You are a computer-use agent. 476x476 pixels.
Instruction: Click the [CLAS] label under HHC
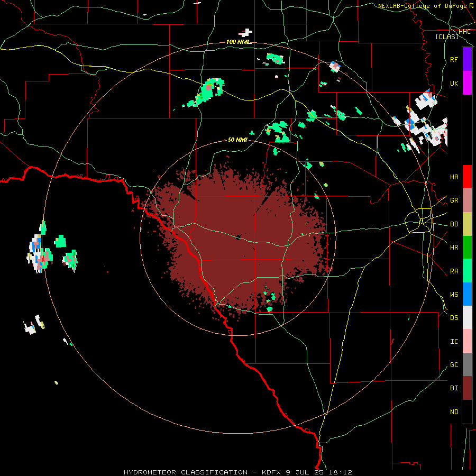tap(447, 36)
